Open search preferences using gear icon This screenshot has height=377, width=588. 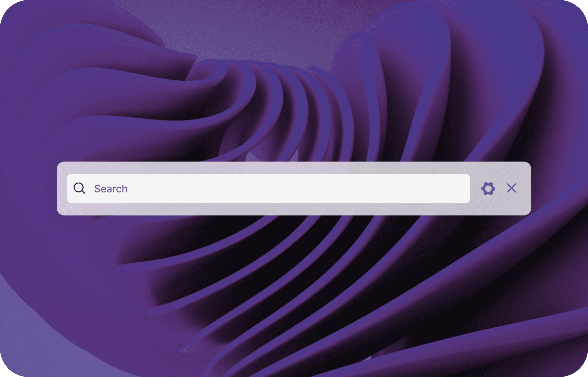point(488,188)
